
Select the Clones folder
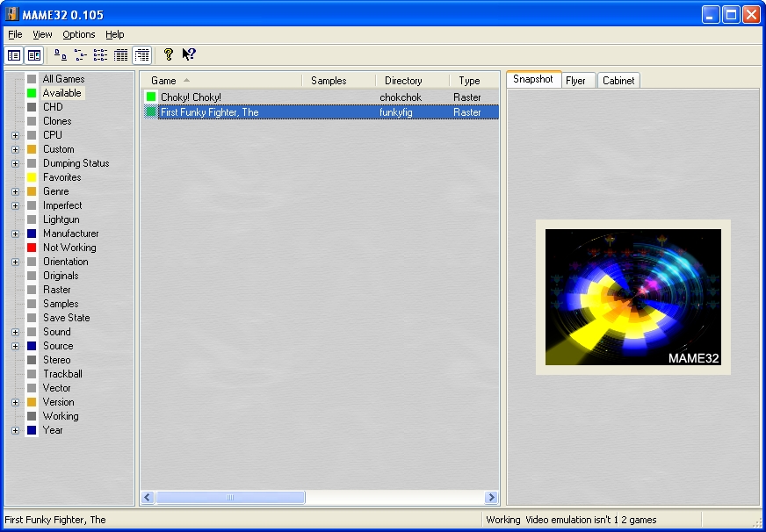[57, 121]
